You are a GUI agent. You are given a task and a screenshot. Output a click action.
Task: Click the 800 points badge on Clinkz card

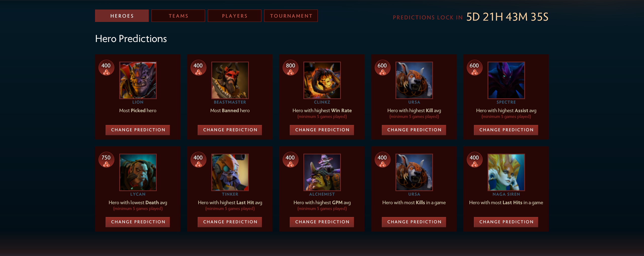(x=291, y=68)
